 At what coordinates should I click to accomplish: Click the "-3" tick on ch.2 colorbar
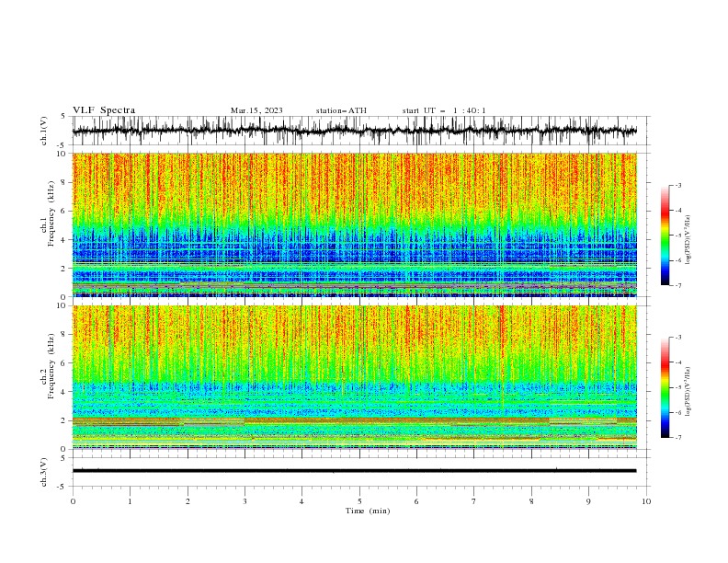(x=678, y=338)
